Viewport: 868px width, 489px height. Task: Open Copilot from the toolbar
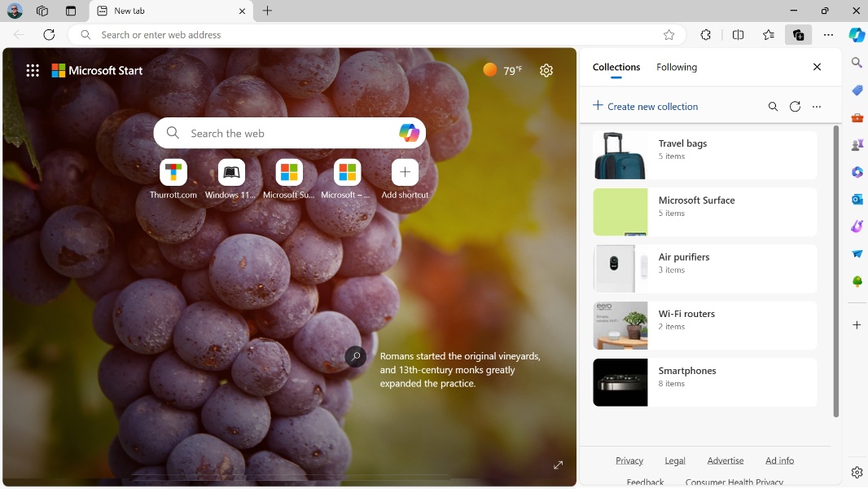click(856, 35)
